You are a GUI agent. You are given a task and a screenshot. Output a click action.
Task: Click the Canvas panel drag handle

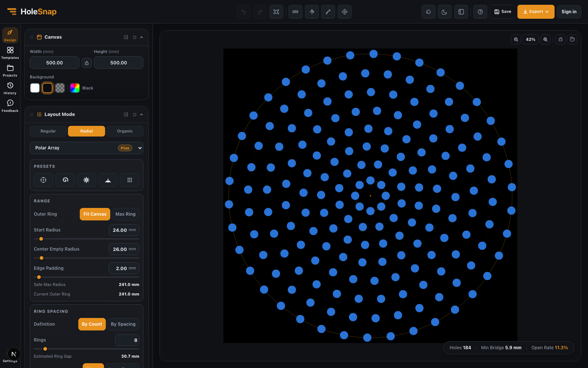[x=32, y=37]
